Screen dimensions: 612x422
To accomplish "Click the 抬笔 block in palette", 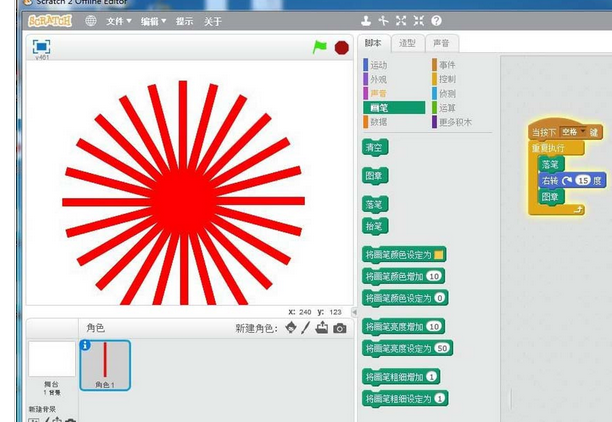I will 375,226.
